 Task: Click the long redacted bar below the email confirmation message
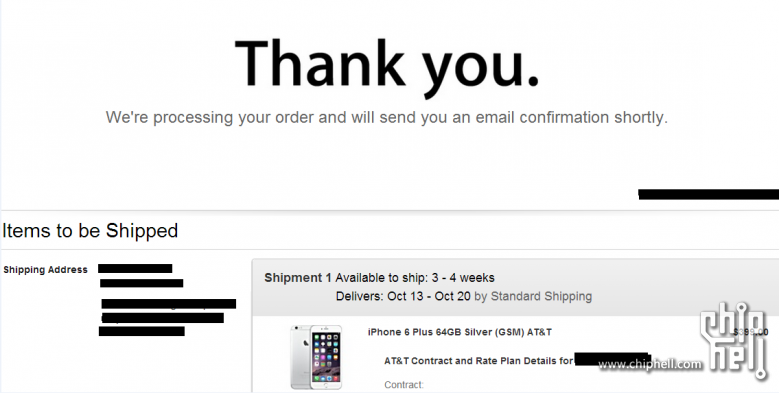[708, 194]
